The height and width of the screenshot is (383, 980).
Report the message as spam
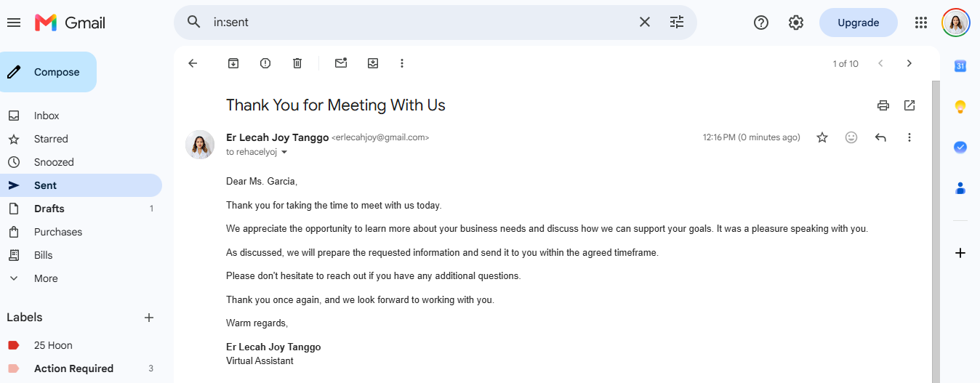click(x=265, y=63)
